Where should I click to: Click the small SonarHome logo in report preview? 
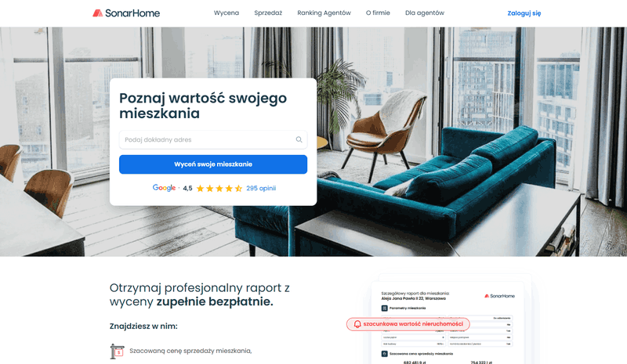point(499,296)
